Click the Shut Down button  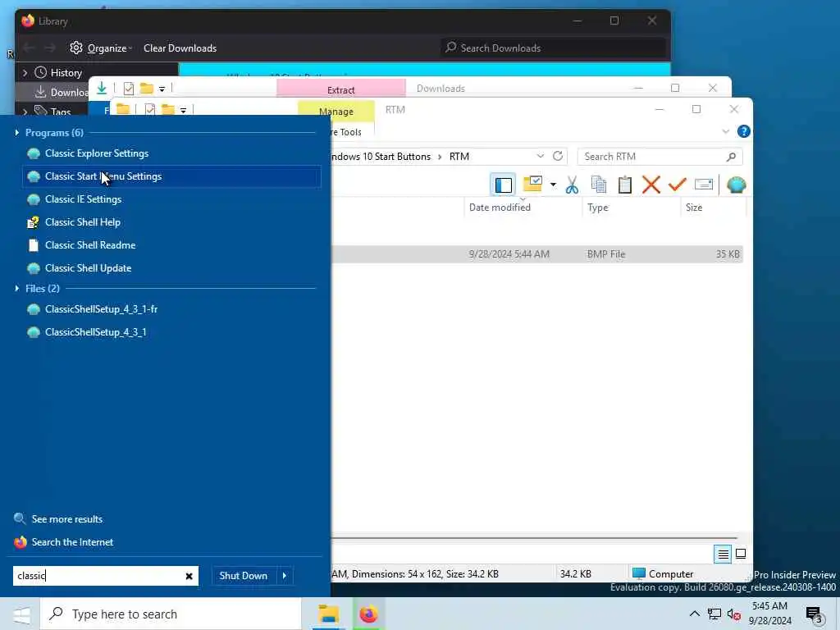tap(243, 576)
